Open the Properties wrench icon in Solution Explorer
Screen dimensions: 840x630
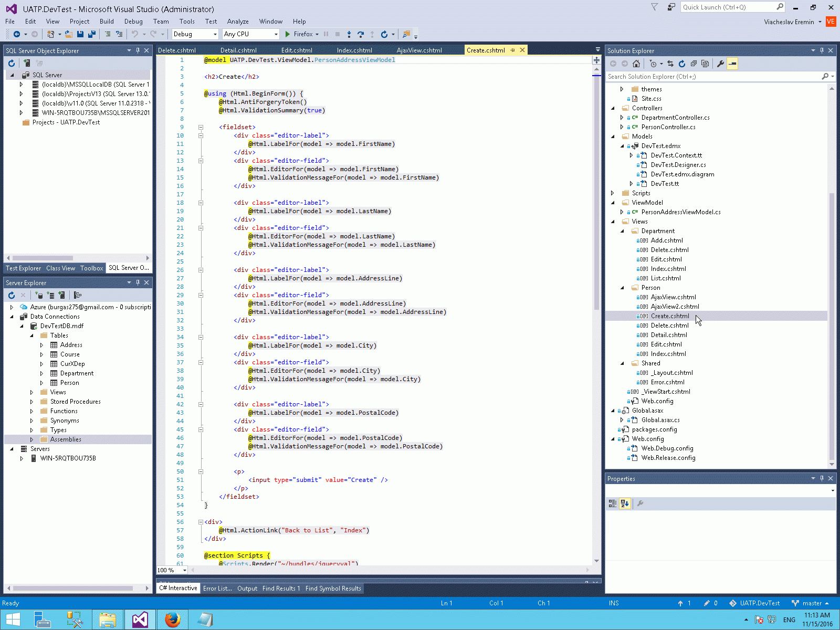721,64
